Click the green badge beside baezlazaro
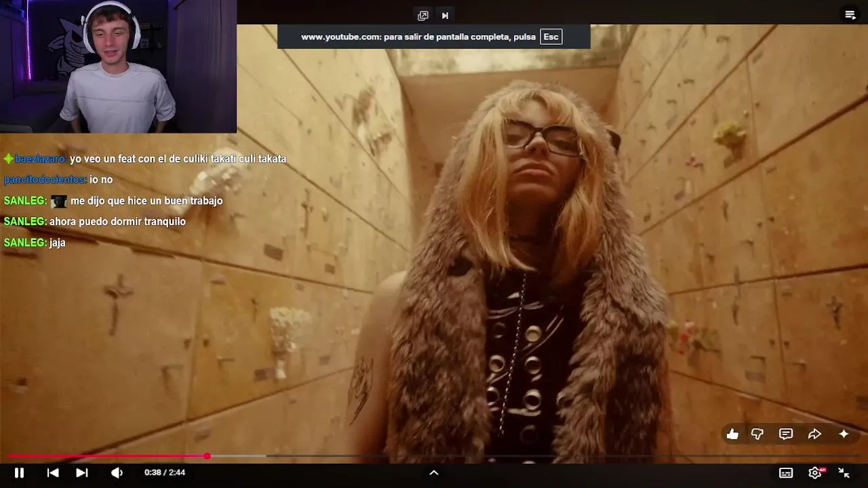 (x=8, y=159)
